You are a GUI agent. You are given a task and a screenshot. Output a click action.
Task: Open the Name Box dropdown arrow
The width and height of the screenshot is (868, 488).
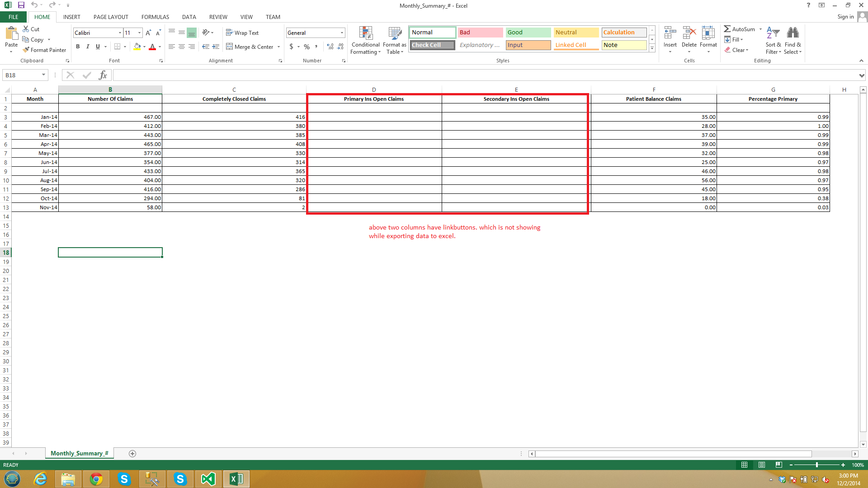coord(43,75)
